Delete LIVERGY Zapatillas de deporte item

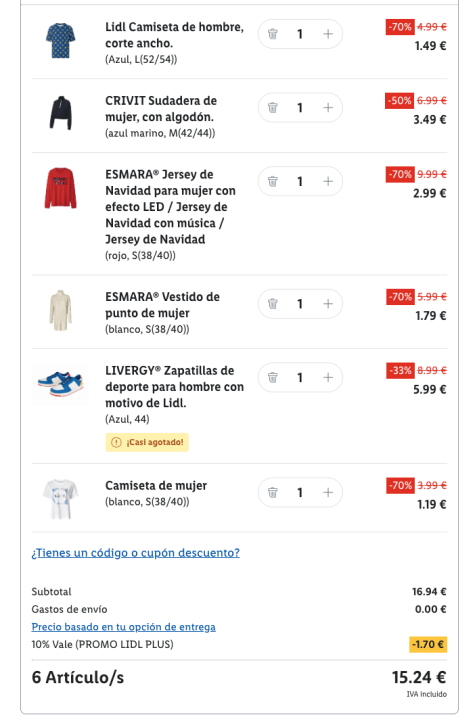click(x=273, y=377)
